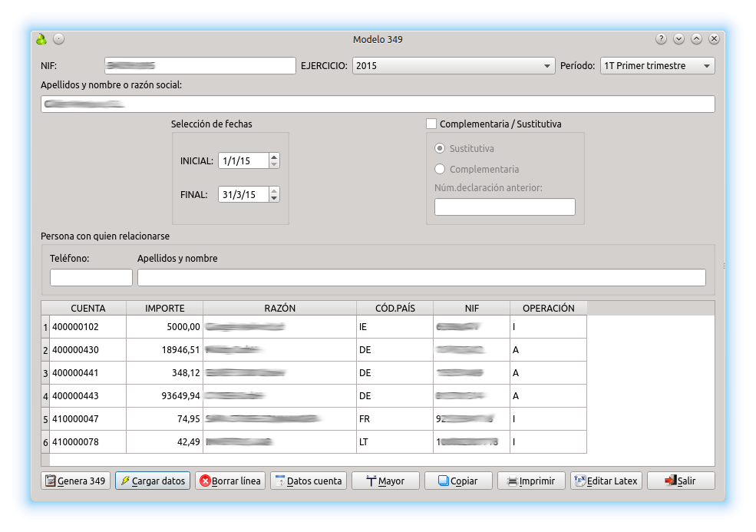Click the DE country code for 400000430
The image size is (756, 532).
(395, 350)
